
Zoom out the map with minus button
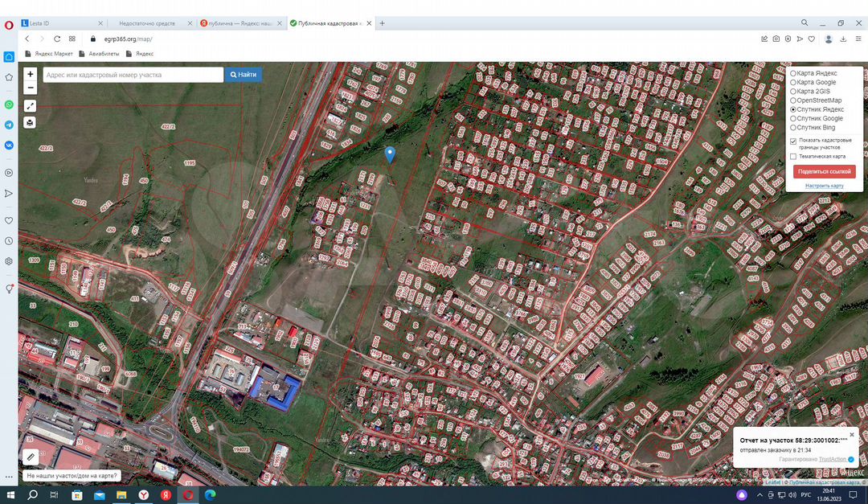click(31, 88)
